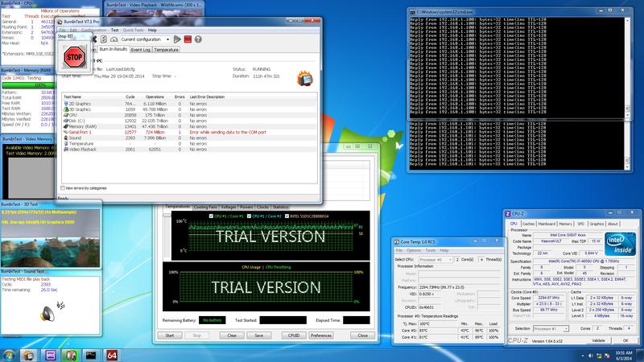The image size is (644, 362).
Task: Open Core Temp Tools menu
Action: pyautogui.click(x=431, y=250)
